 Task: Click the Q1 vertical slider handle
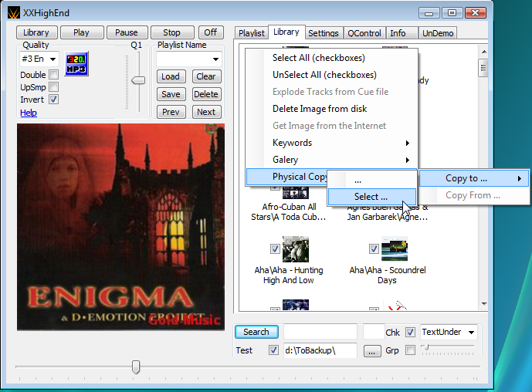[138, 80]
